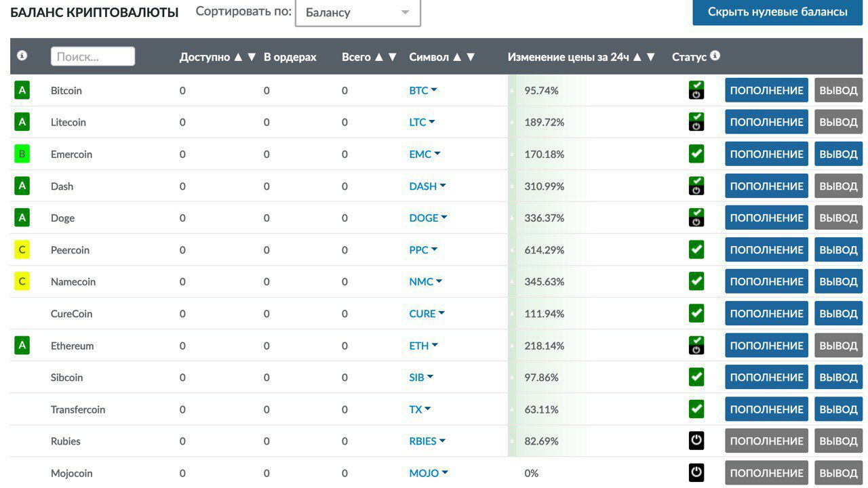Viewport: 868px width, 488px height.
Task: Click Dash 'ПОПОЛНЕНИЕ' button
Action: click(766, 186)
